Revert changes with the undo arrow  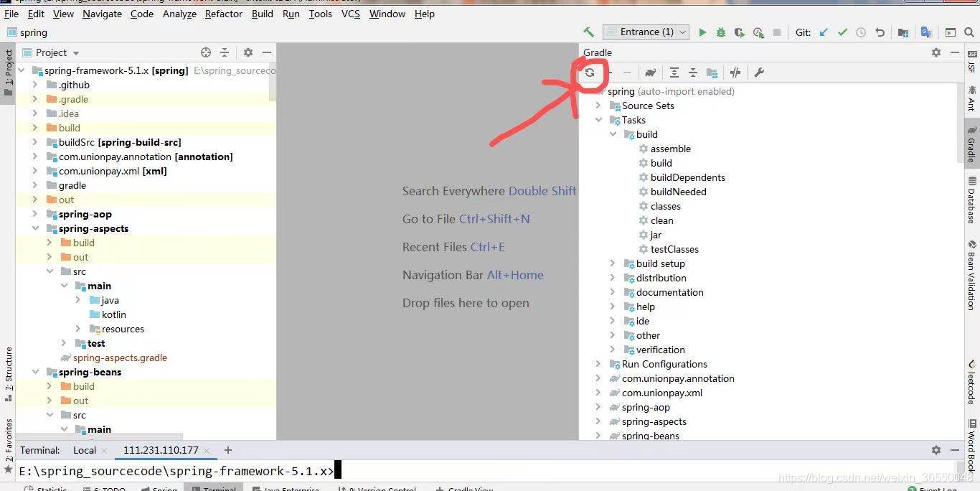coord(880,32)
